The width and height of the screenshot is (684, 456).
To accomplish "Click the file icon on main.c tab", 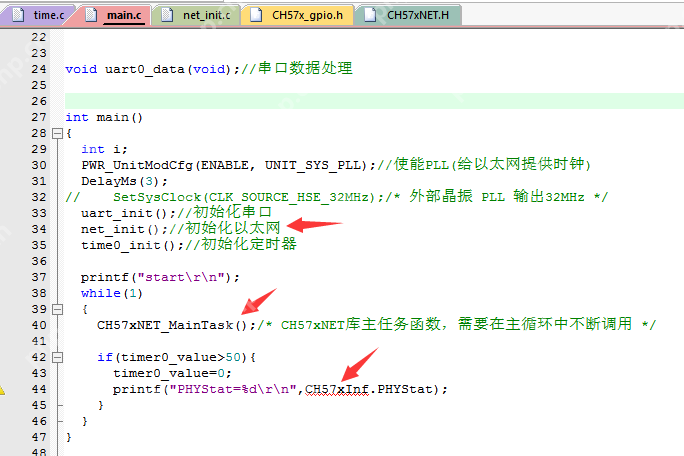I will (x=92, y=15).
